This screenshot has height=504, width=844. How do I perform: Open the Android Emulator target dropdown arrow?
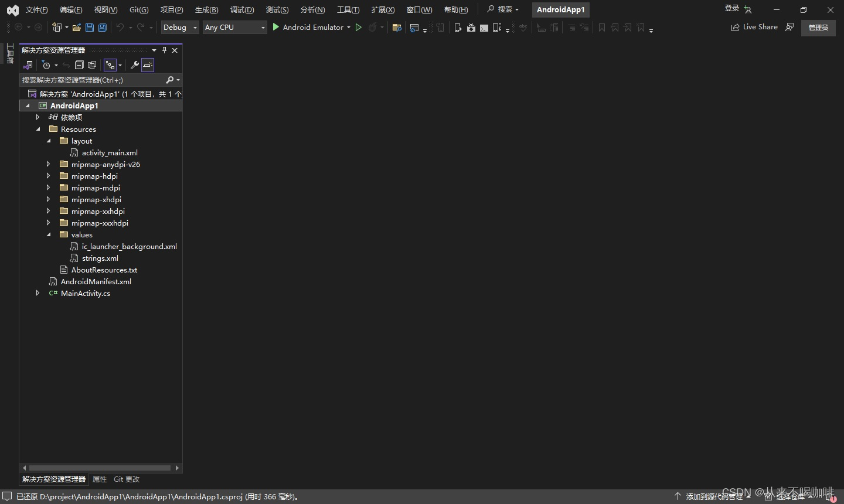click(349, 28)
